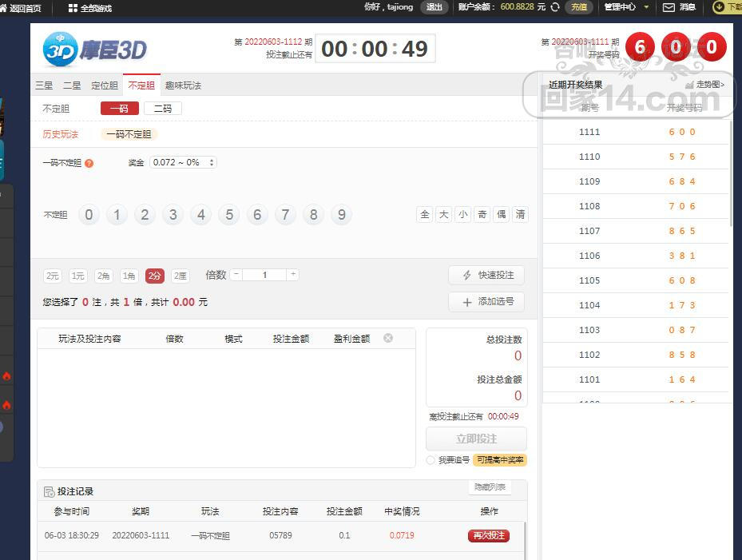Image resolution: width=742 pixels, height=560 pixels.
Task: Select number ball 9
Action: 341,215
